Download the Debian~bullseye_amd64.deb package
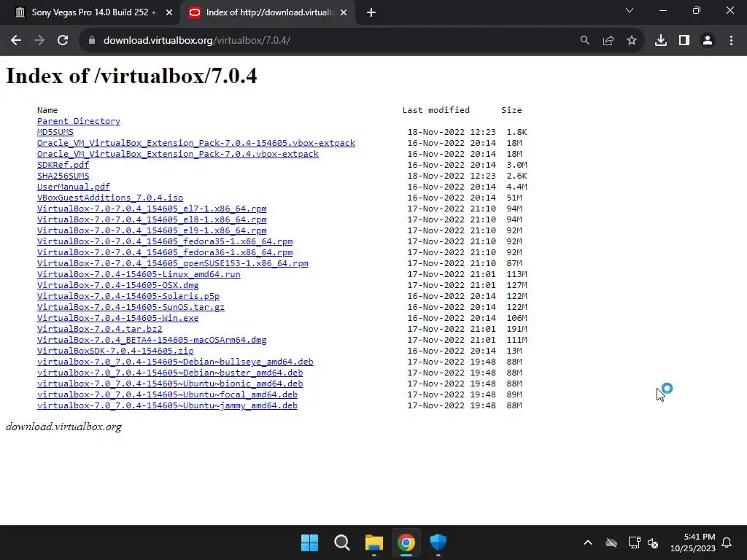 click(x=175, y=362)
